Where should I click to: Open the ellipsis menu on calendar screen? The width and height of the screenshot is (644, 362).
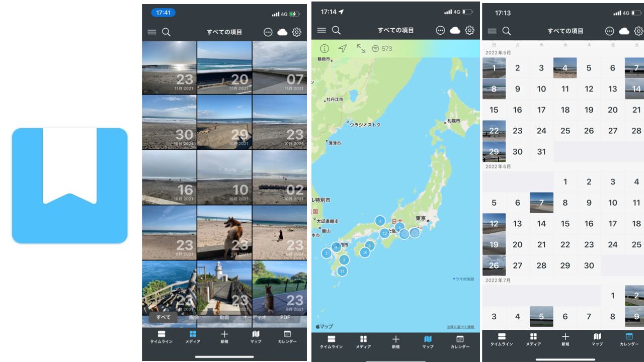click(610, 31)
